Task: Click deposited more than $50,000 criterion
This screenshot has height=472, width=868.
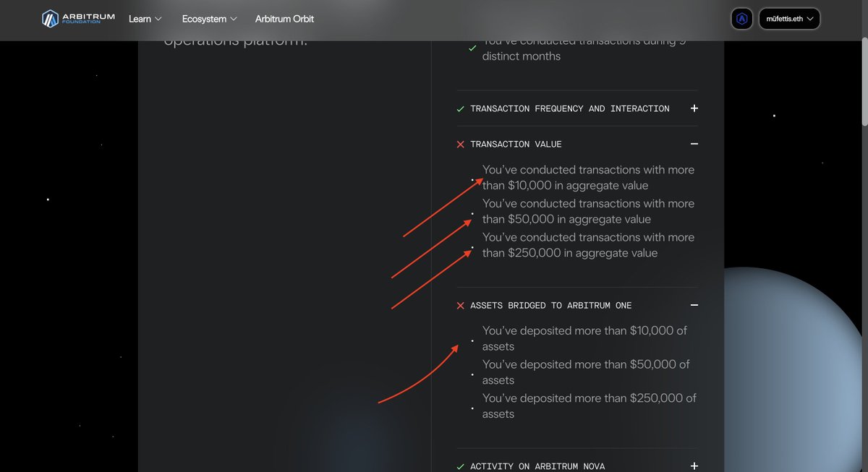Action: (586, 372)
